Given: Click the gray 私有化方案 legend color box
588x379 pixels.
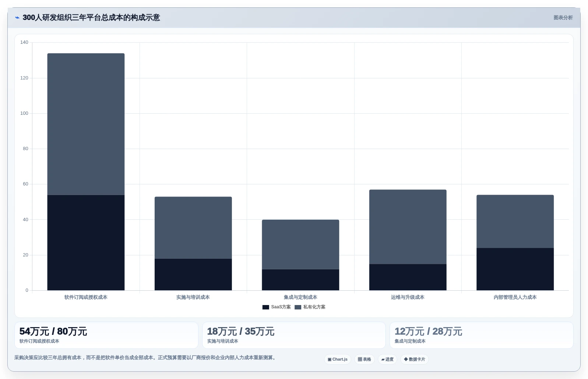Looking at the screenshot, I should pos(298,307).
